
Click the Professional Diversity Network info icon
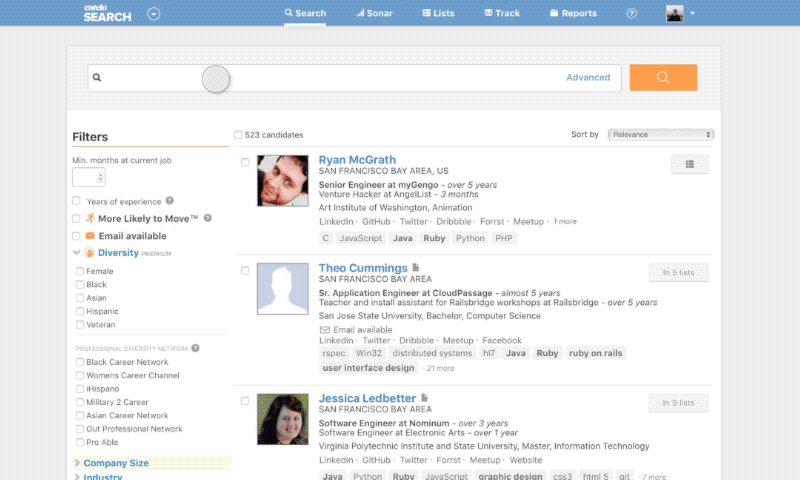[x=195, y=348]
